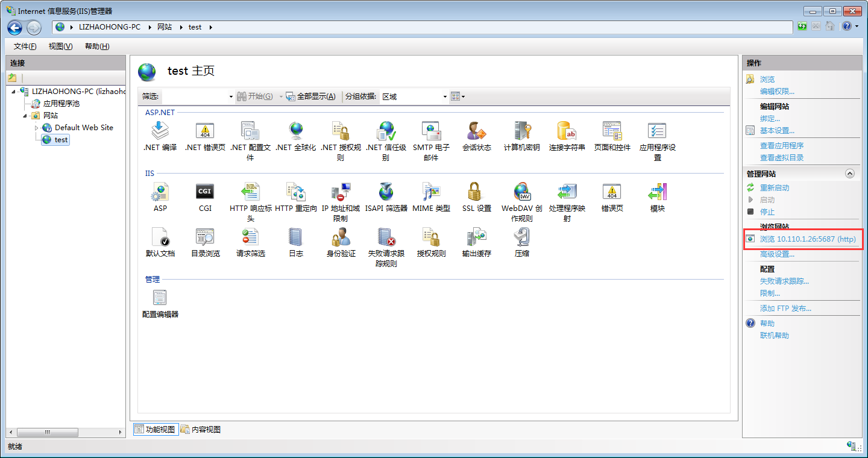Open the CGI feature icon
The image size is (868, 458).
205,192
